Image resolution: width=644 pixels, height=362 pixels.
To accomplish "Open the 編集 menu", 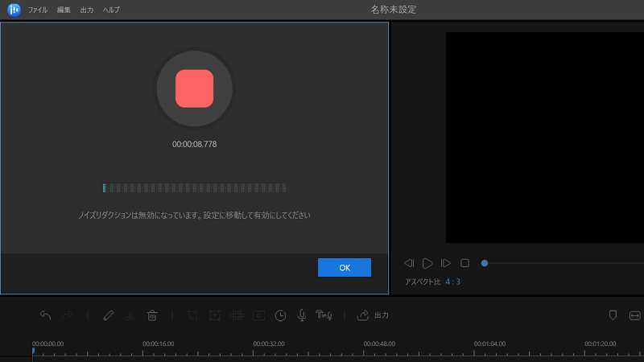I will coord(64,10).
